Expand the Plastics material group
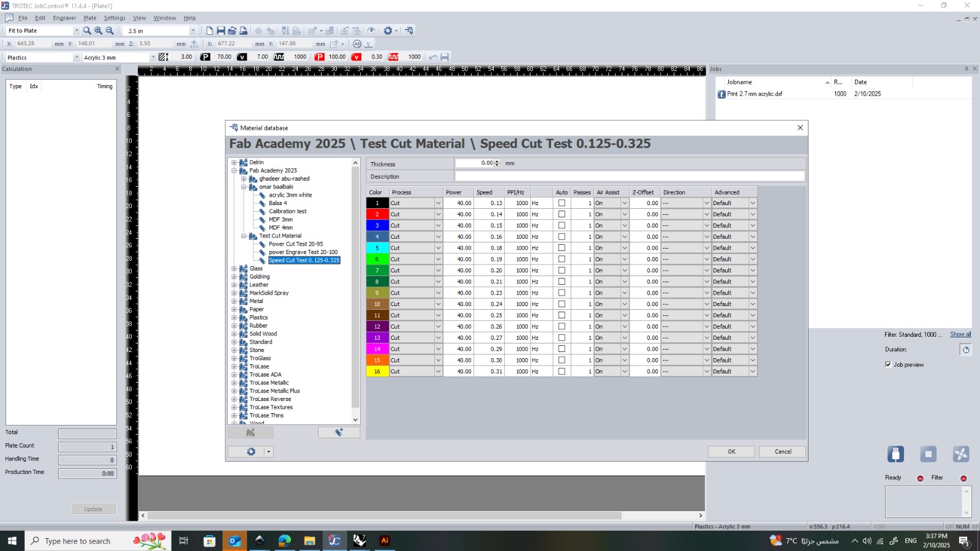The height and width of the screenshot is (551, 980). tap(234, 318)
